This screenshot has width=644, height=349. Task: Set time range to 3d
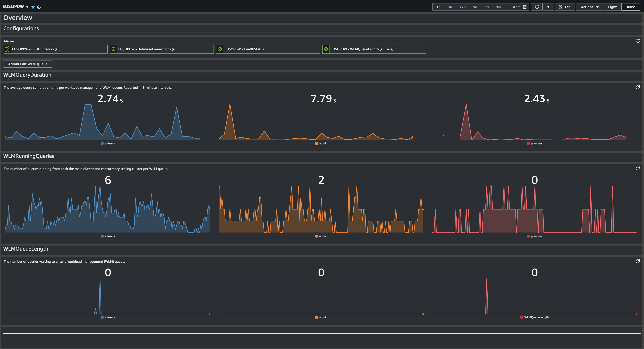point(487,7)
